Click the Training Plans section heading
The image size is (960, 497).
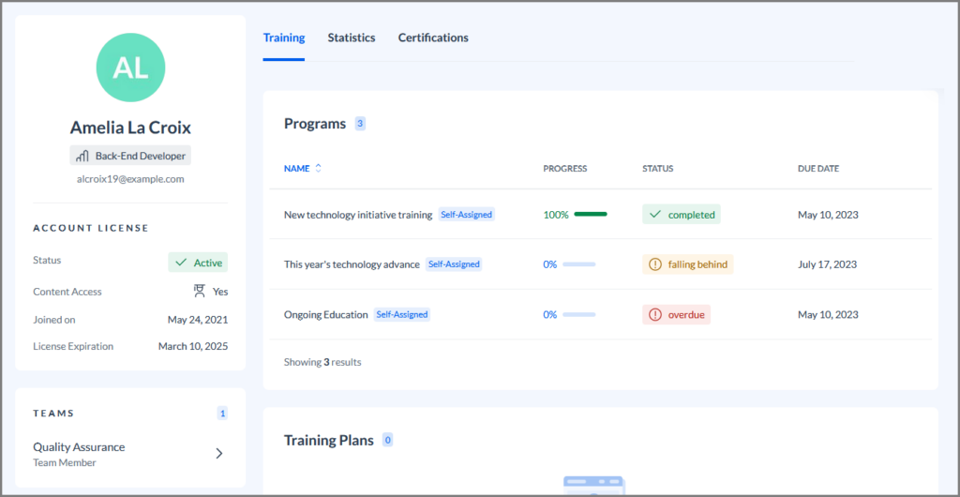(x=329, y=440)
